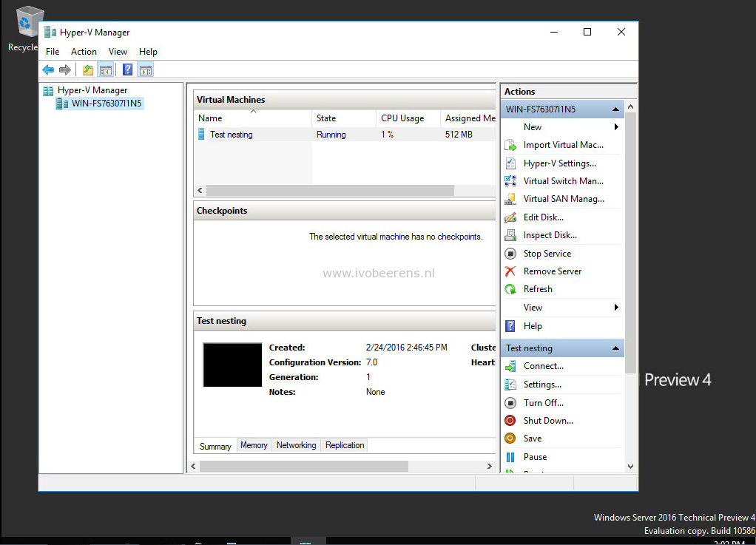The height and width of the screenshot is (545, 756).
Task: Open the Help menu in the menu bar
Action: (x=148, y=52)
